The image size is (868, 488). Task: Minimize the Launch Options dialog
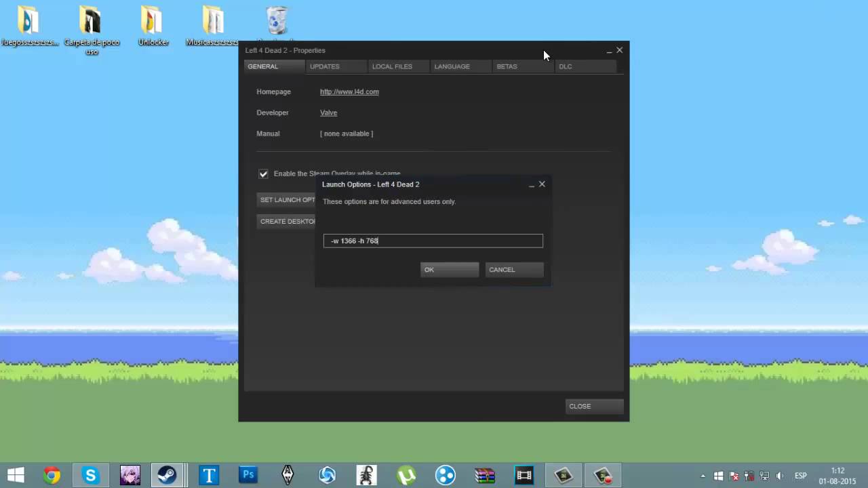[532, 184]
